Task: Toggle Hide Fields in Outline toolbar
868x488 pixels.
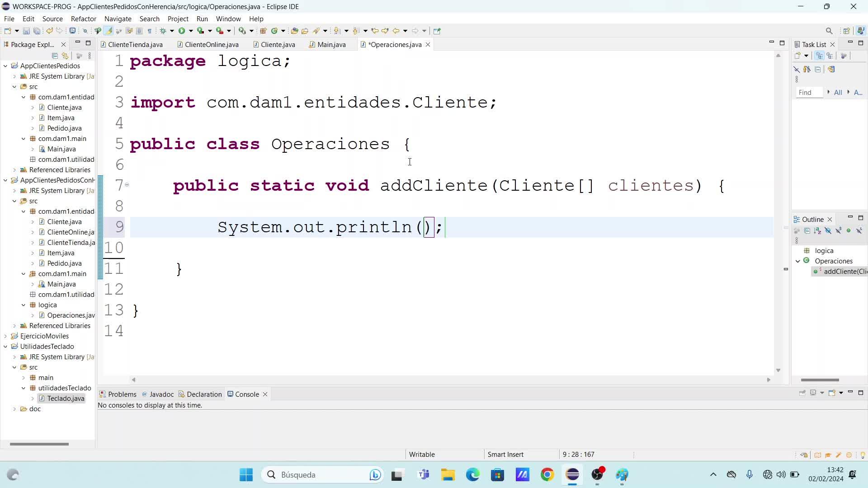Action: point(828,231)
